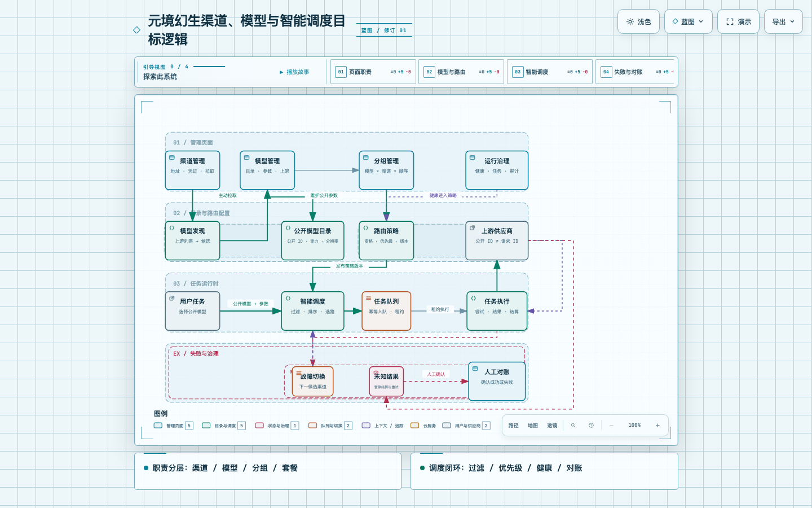
Task: Toggle the 浅色 light theme button
Action: pos(638,21)
